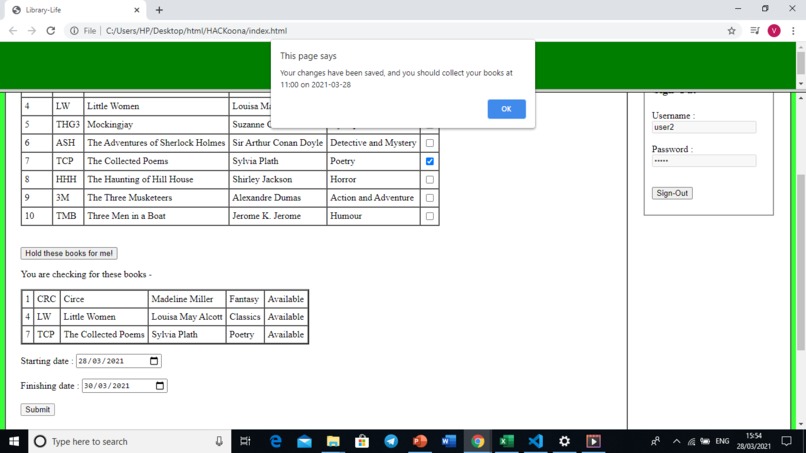Show hidden system tray icons
The image size is (806, 453).
pos(676,441)
